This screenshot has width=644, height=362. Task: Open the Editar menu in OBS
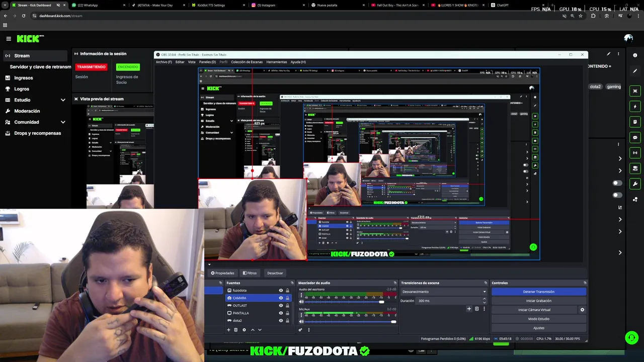point(180,62)
